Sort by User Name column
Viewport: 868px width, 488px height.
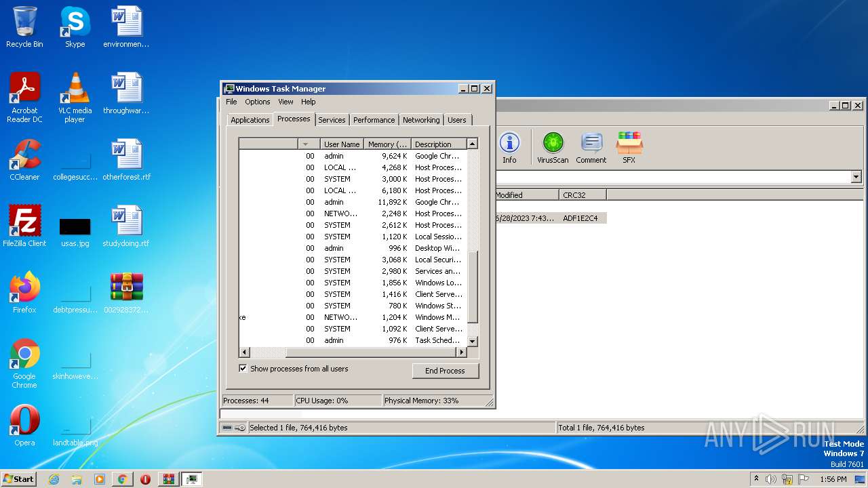tap(342, 144)
